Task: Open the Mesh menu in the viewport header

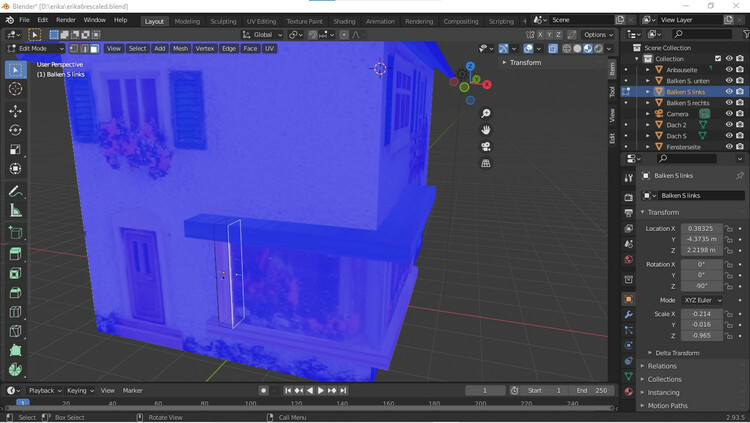Action: 180,48
